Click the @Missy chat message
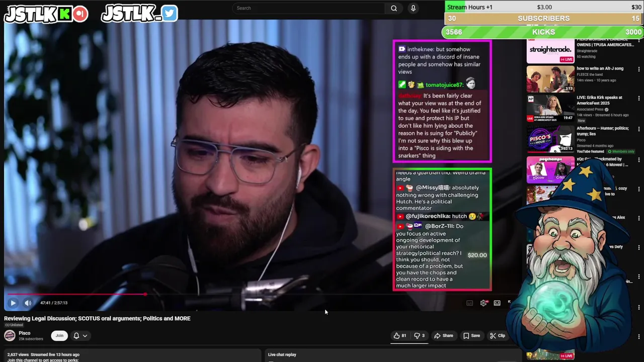The image size is (644, 362). (442, 198)
